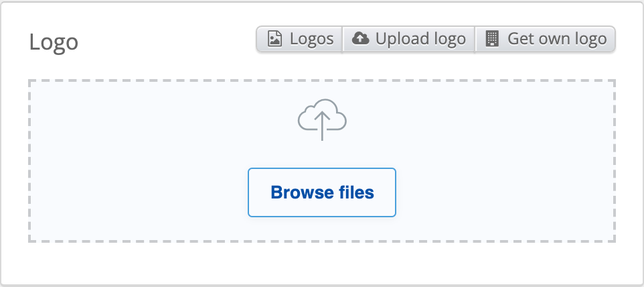Choose the first button in logo toolbar
The height and width of the screenshot is (287, 644).
tap(300, 39)
